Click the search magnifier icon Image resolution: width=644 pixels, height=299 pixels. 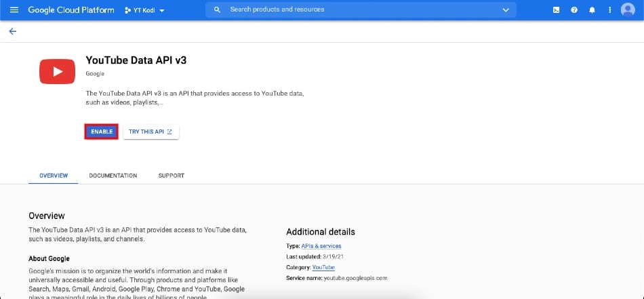218,10
